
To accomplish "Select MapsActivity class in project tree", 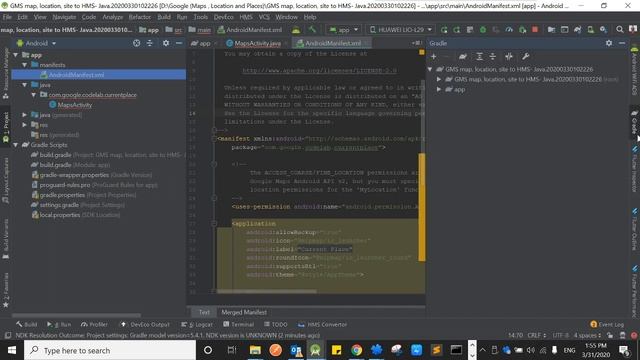I will pyautogui.click(x=74, y=105).
